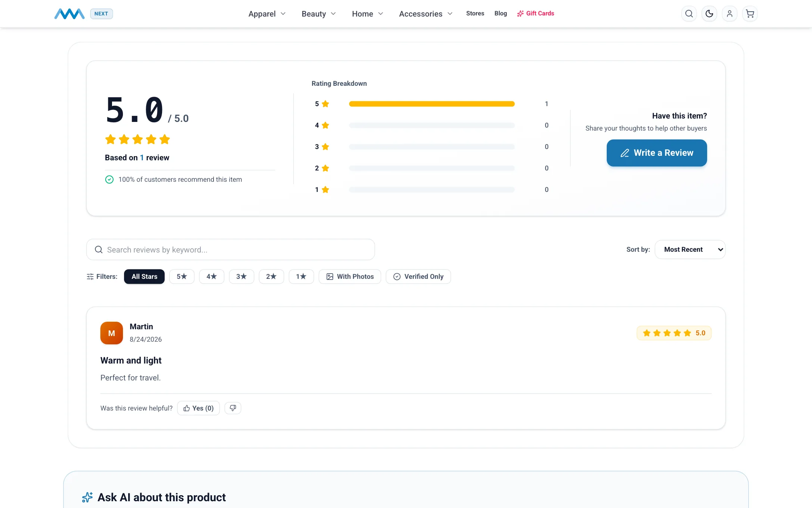Click the search reviews by keyword field
Viewport: 812px width, 508px height.
[x=230, y=249]
